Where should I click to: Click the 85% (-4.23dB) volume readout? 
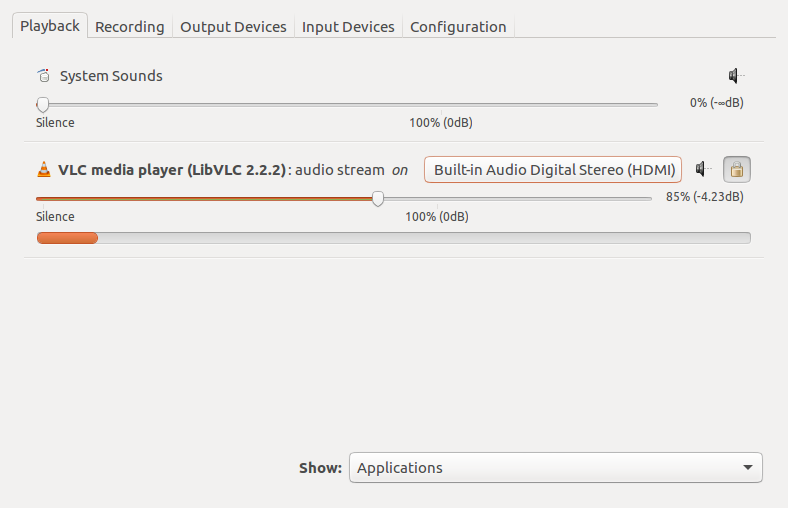pyautogui.click(x=705, y=196)
